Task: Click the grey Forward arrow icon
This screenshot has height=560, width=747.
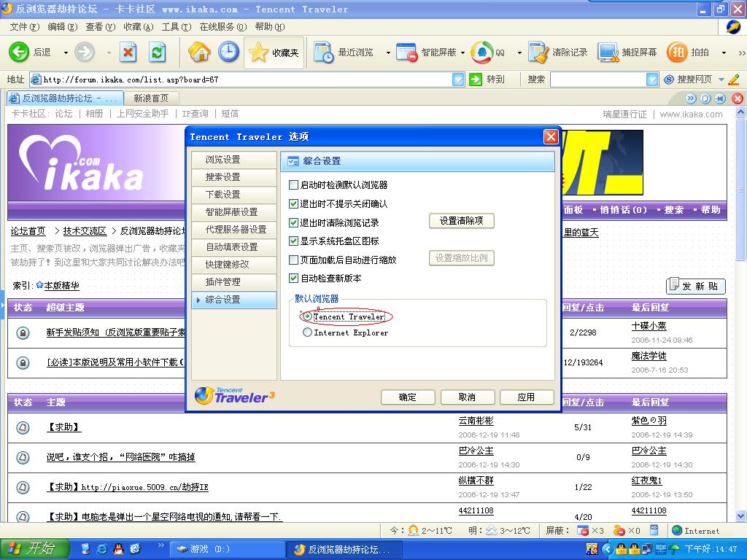Action: pyautogui.click(x=85, y=52)
